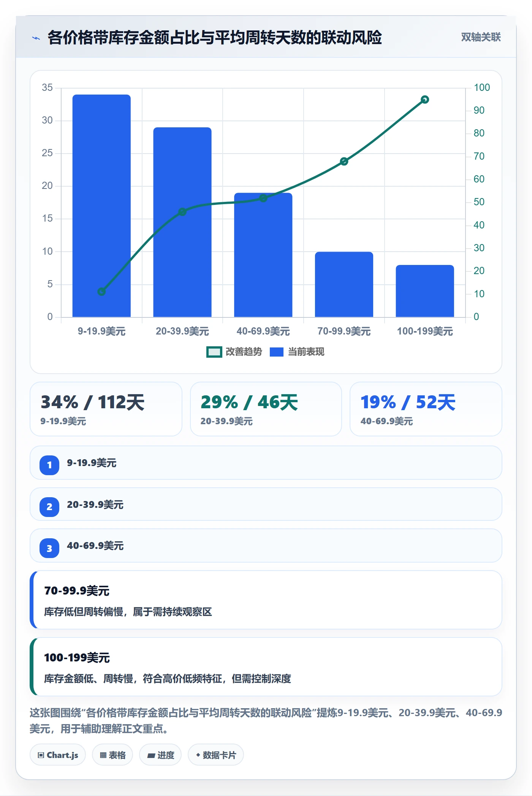Click the 表格 tag grid icon

103,755
